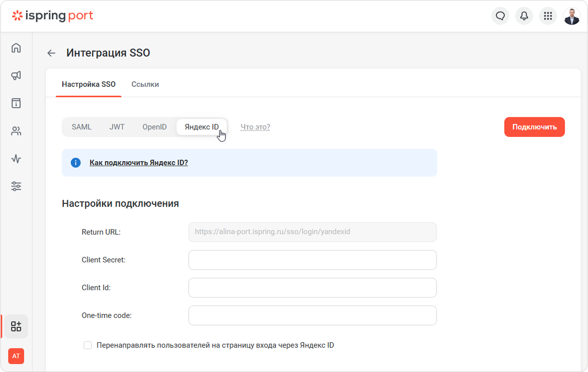
Task: Focus the Client Secret input field
Action: 312,259
